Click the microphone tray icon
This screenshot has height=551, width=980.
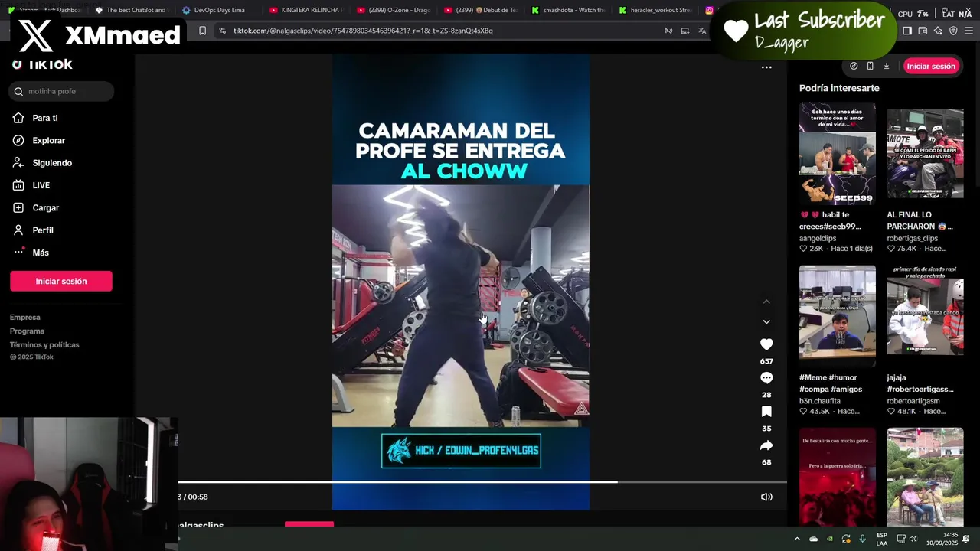(x=863, y=539)
